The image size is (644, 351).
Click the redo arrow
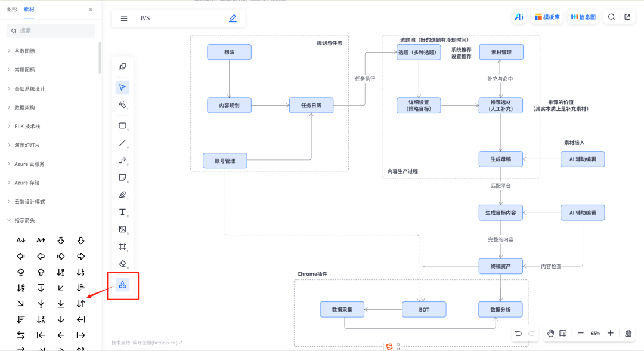531,333
